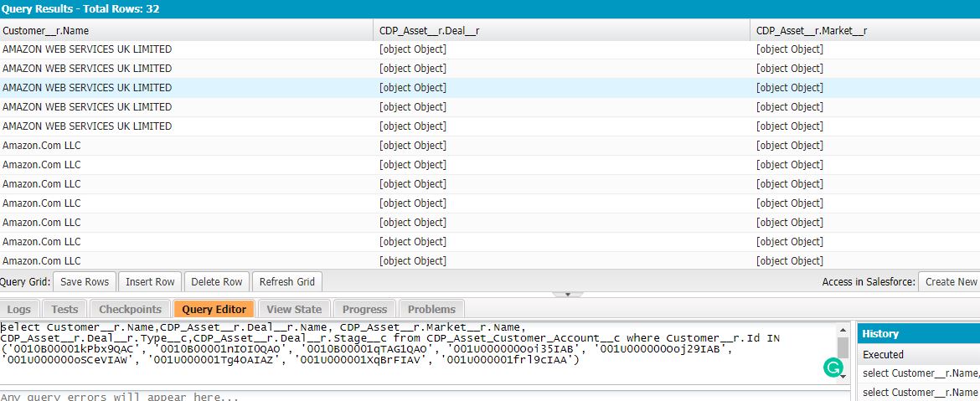Click the CDP_Asset__r.Deal__r column header

tap(562, 31)
